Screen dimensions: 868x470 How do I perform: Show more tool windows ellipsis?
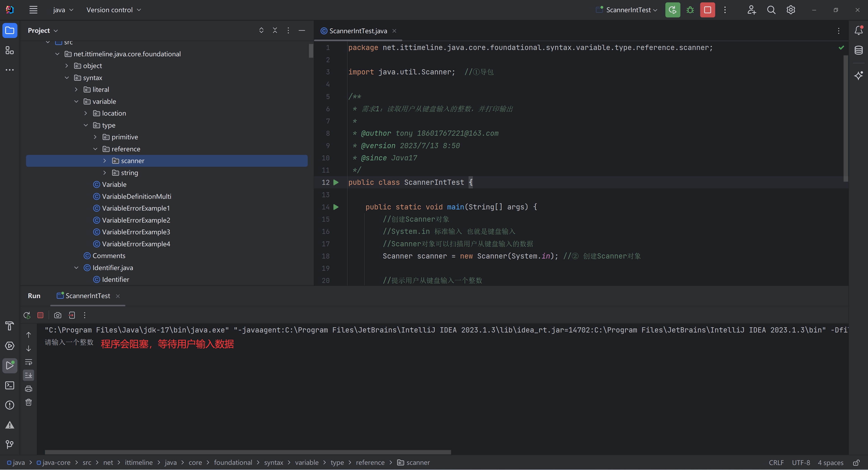click(x=10, y=70)
